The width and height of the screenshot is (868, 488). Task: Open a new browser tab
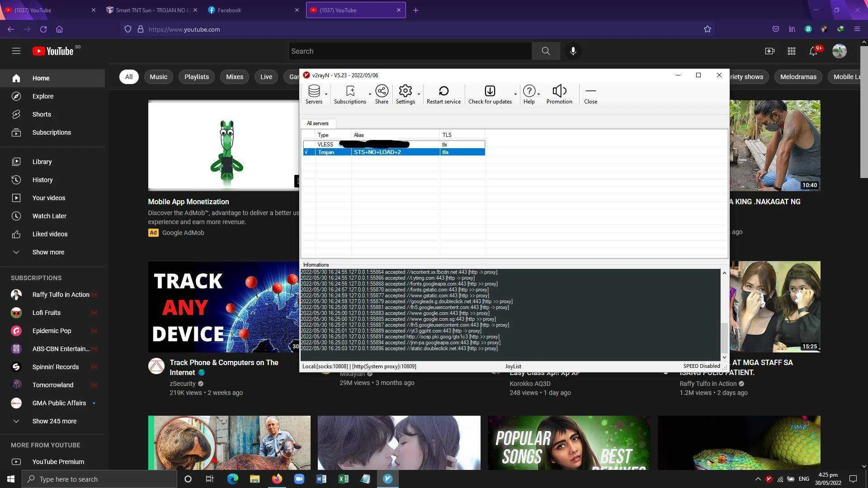415,10
